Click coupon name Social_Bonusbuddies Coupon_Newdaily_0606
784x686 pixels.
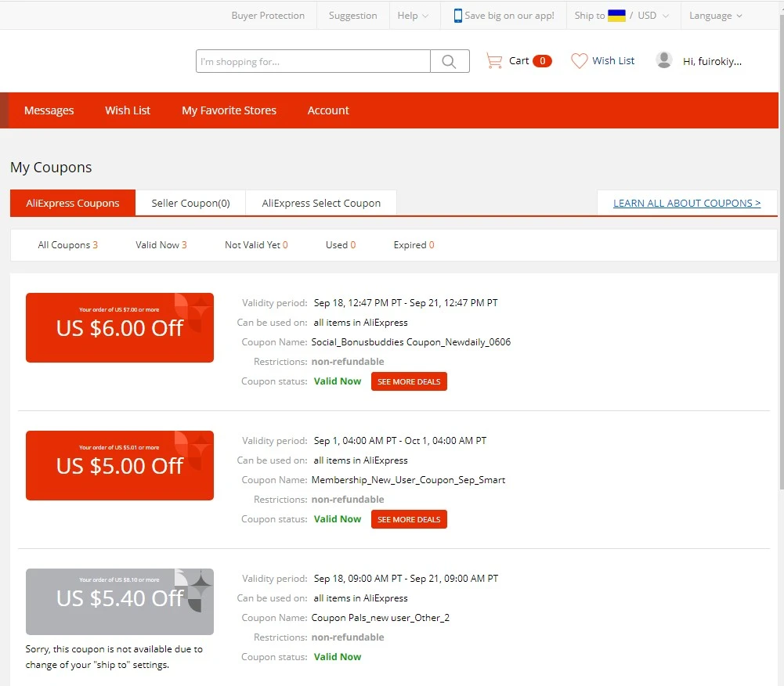pos(411,342)
